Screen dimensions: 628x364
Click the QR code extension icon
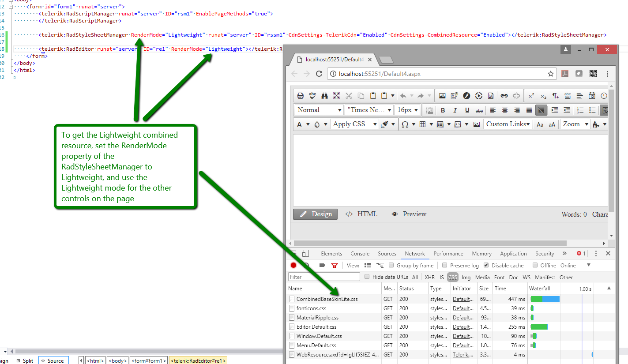point(593,74)
